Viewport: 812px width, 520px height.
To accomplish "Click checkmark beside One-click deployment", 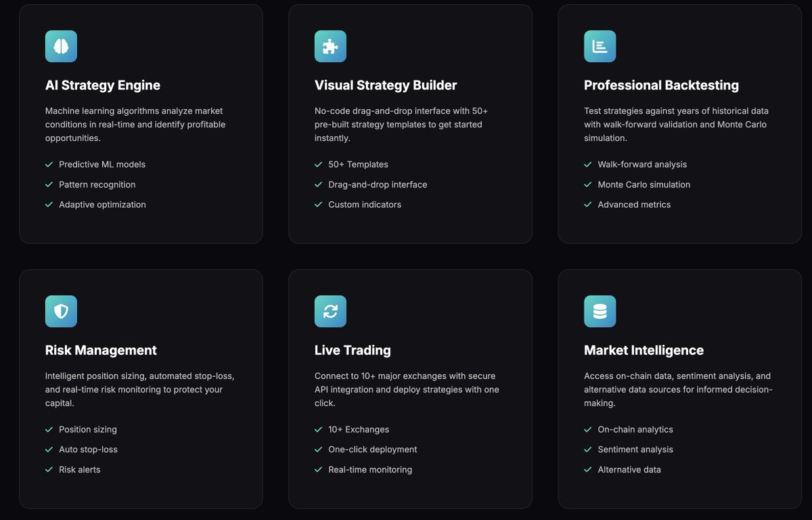I will click(318, 450).
